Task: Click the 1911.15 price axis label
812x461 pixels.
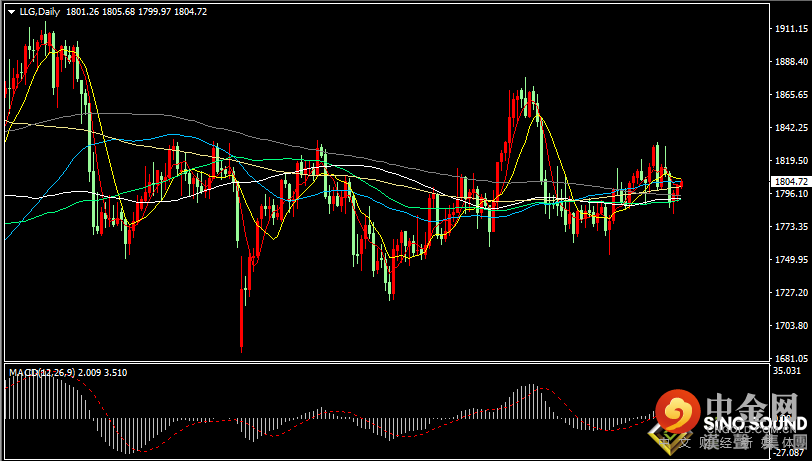Action: pos(791,29)
